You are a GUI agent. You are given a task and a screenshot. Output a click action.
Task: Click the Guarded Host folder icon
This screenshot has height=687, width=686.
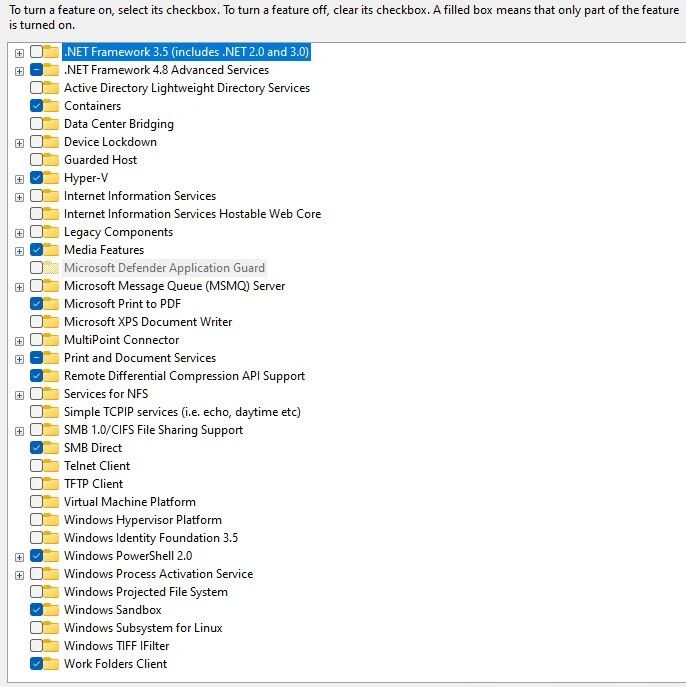(51, 159)
